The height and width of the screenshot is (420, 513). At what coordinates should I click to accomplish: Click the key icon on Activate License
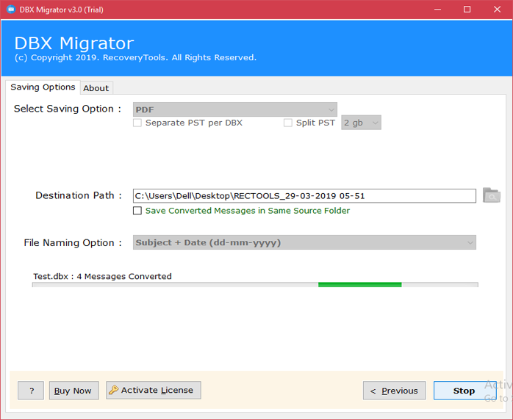click(113, 390)
